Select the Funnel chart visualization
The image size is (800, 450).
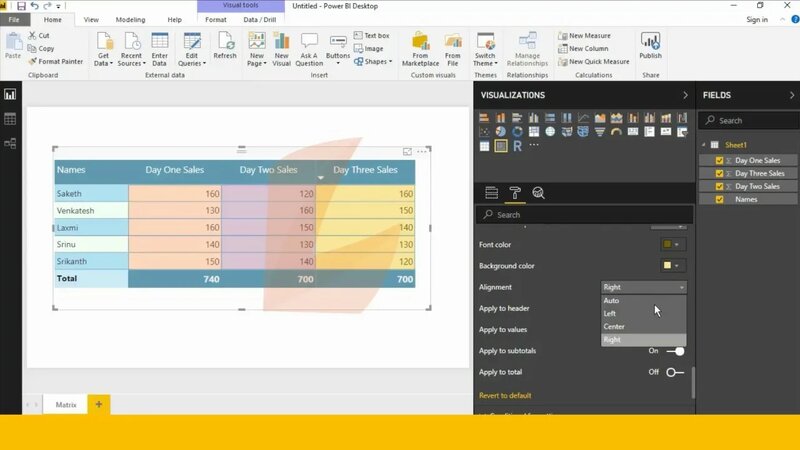[x=600, y=132]
